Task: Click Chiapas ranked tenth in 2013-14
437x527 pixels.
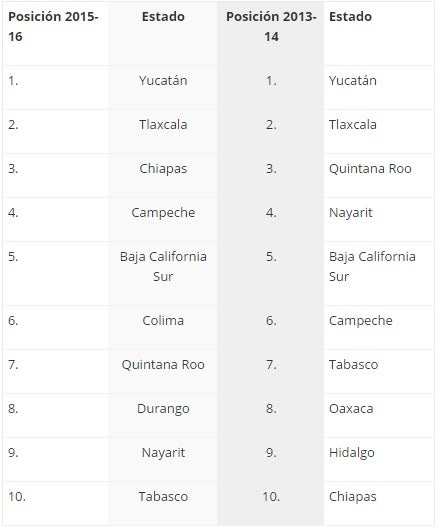Action: click(353, 497)
